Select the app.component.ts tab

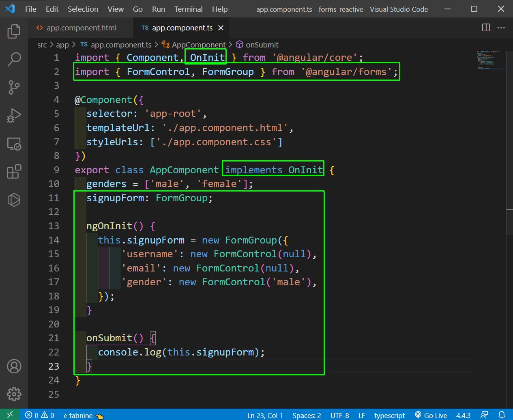click(182, 28)
